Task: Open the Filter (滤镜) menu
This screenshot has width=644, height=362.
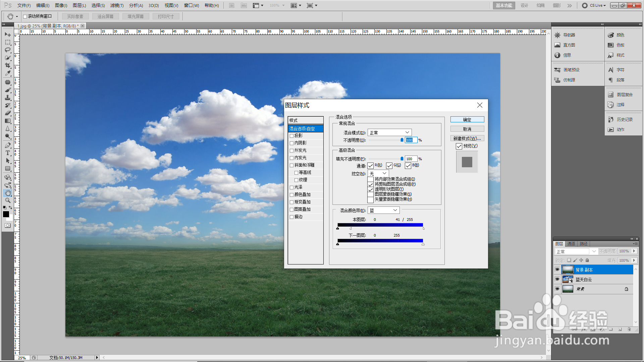Action: click(117, 5)
